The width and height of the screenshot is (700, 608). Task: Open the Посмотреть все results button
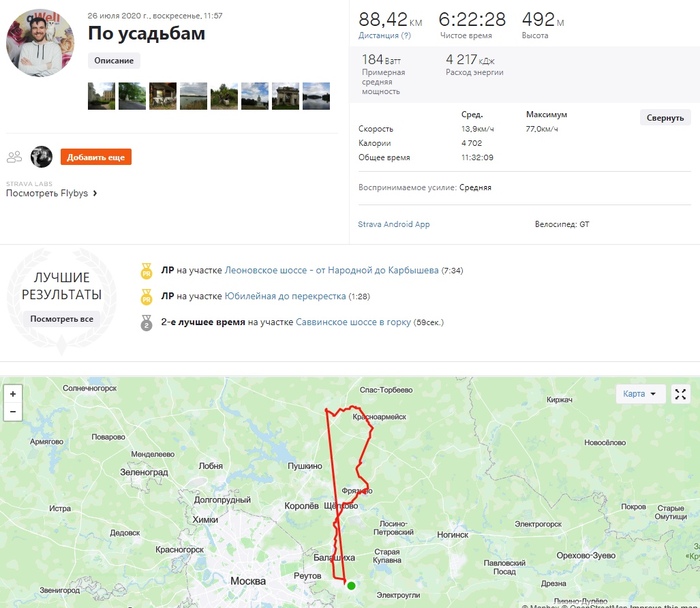[62, 319]
